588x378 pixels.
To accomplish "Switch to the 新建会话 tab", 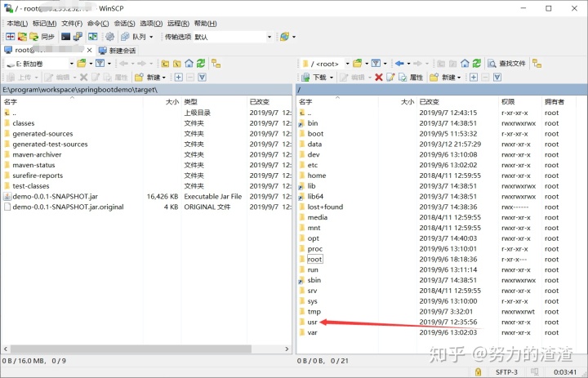I will click(x=117, y=51).
